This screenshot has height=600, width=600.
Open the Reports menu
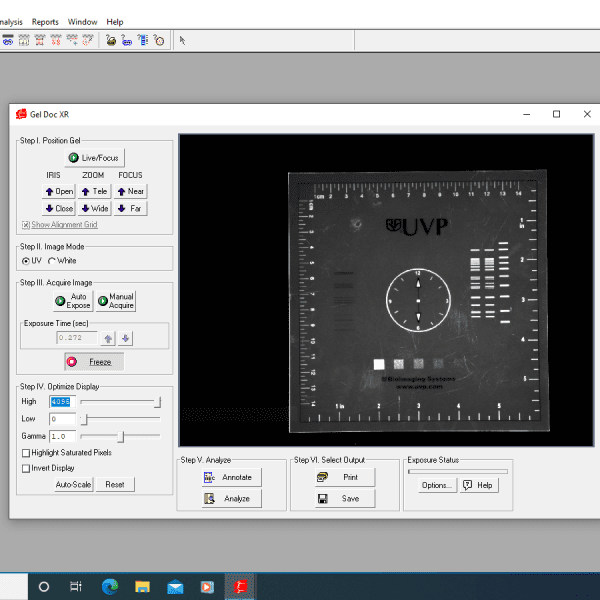[x=45, y=22]
